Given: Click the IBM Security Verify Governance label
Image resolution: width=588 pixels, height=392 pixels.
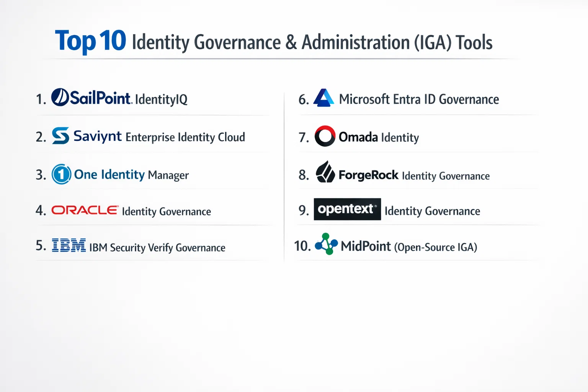Looking at the screenshot, I should click(157, 248).
